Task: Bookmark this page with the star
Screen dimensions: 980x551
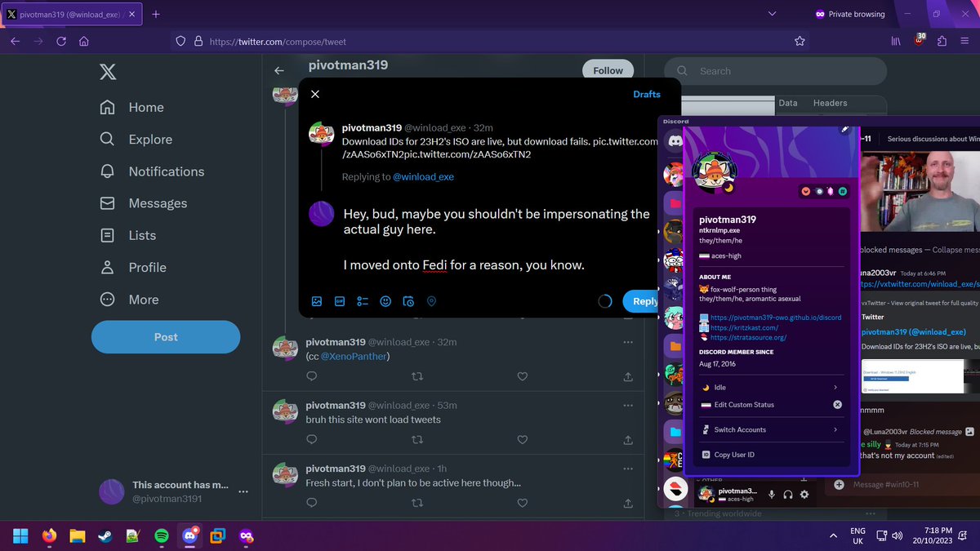Action: 800,41
